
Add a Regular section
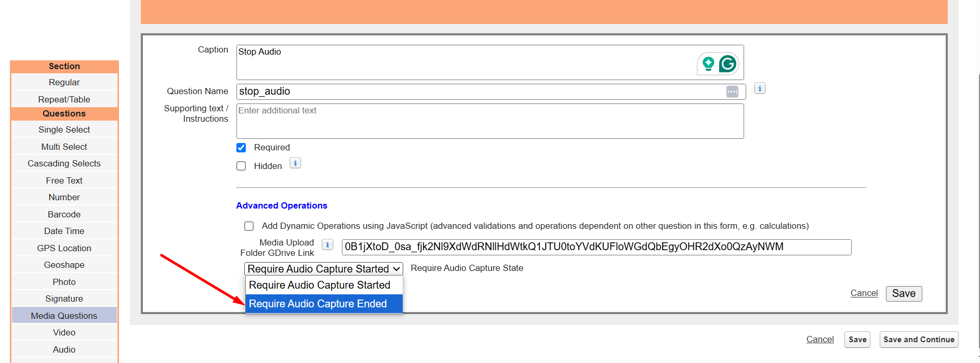pyautogui.click(x=64, y=82)
